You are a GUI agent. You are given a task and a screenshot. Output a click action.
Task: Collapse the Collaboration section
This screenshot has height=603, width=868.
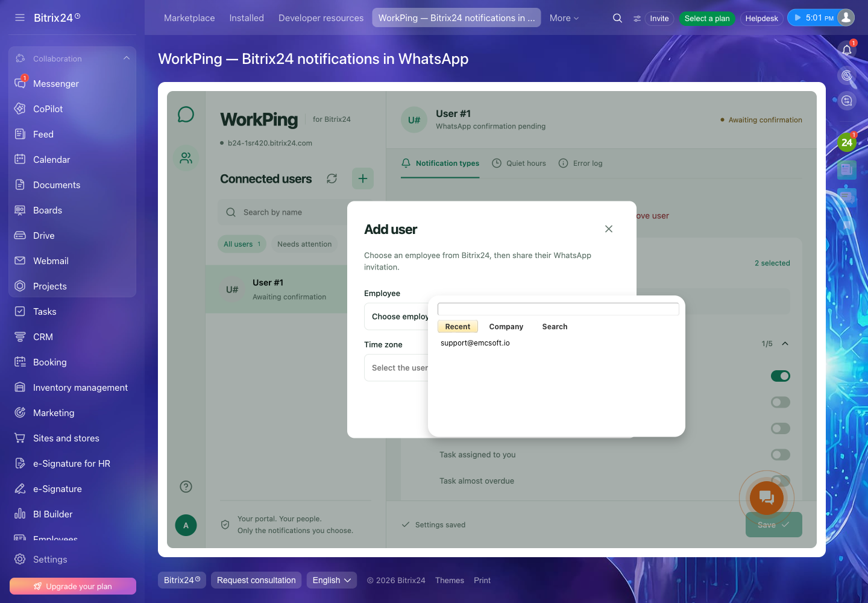(127, 58)
